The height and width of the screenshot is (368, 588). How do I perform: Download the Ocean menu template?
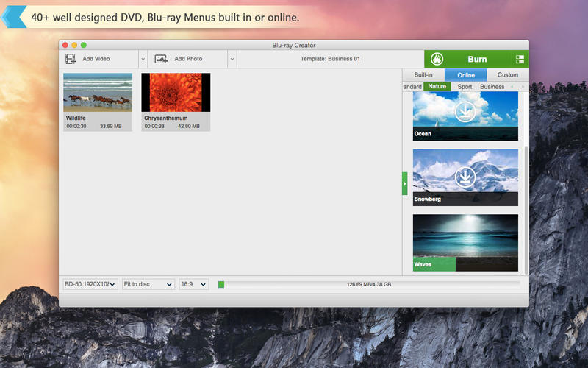click(x=465, y=111)
